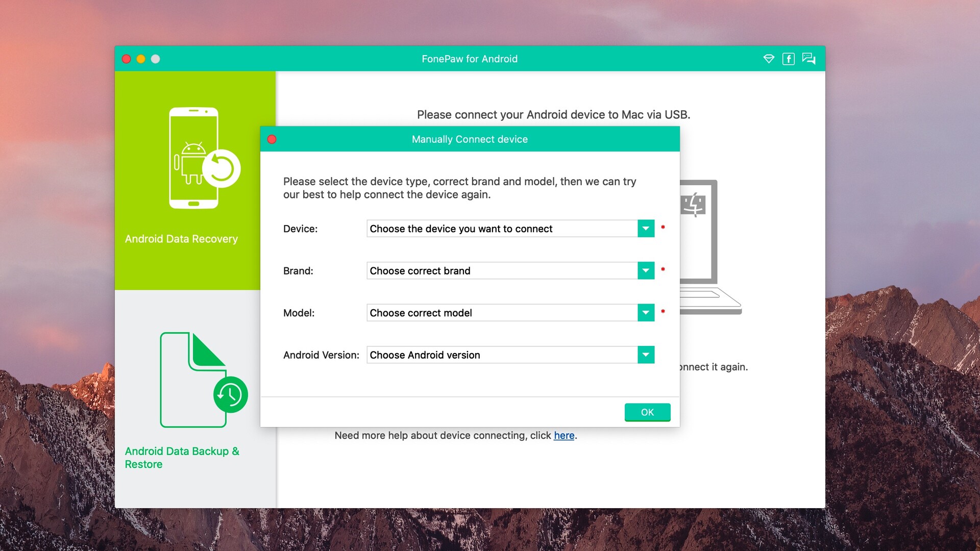Click the here hyperlink for more help
Image resolution: width=980 pixels, height=551 pixels.
coord(564,435)
